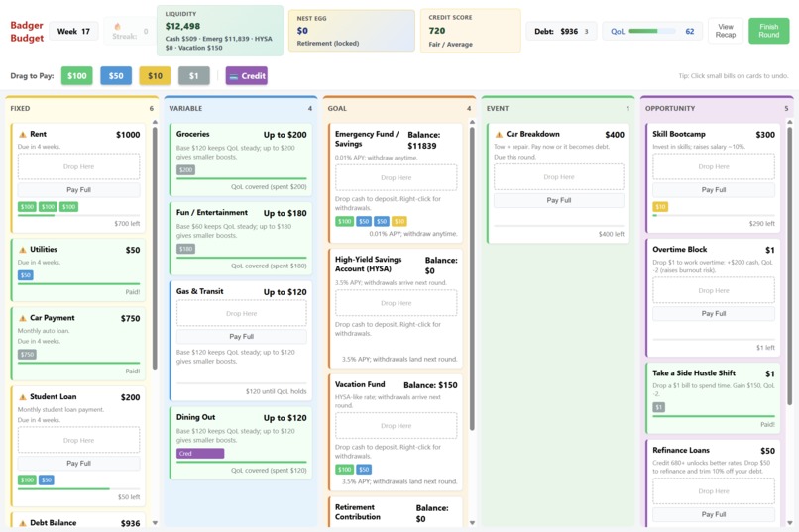Remove the $180 bill on Fun / Entertainment

185,249
